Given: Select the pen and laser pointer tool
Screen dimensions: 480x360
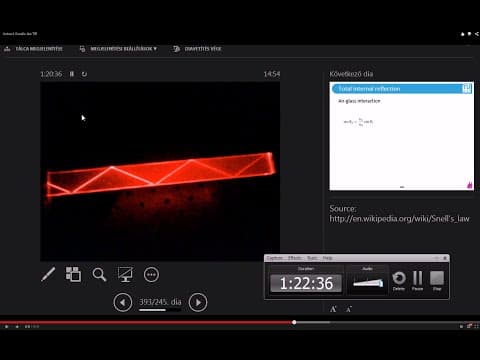Looking at the screenshot, I should tap(48, 274).
